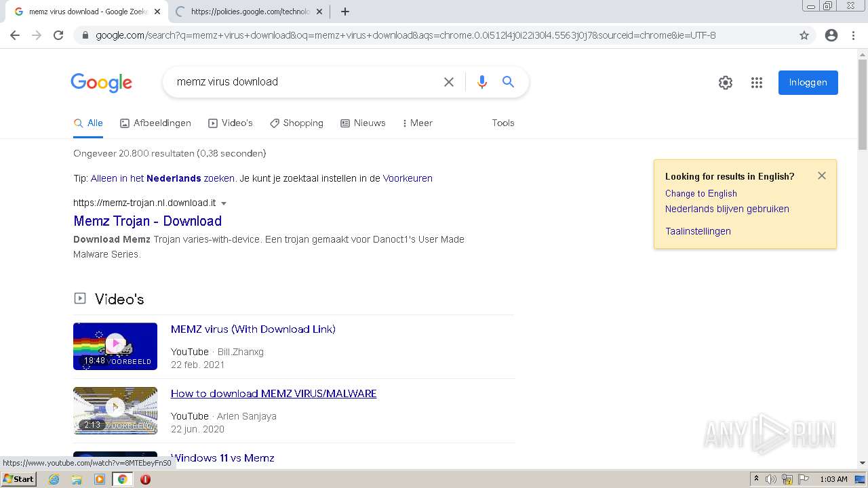Close the memz virus download tab
Screen dimensions: 868x488
[157, 12]
